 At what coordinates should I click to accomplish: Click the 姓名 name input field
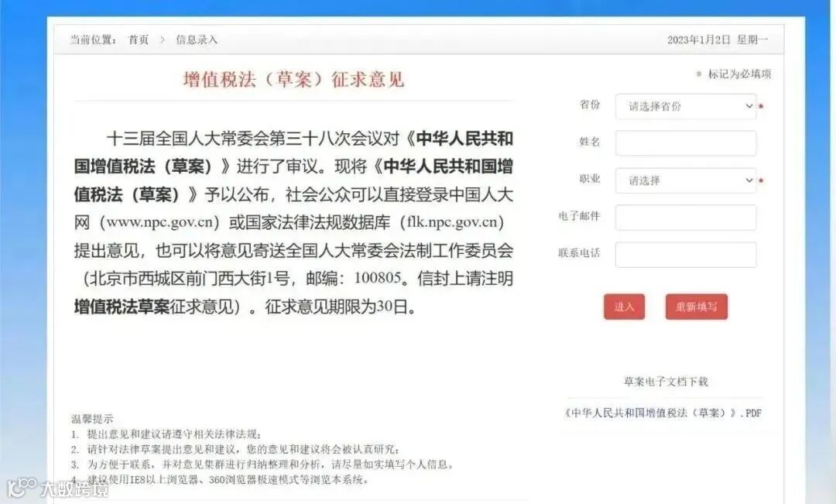coord(686,143)
